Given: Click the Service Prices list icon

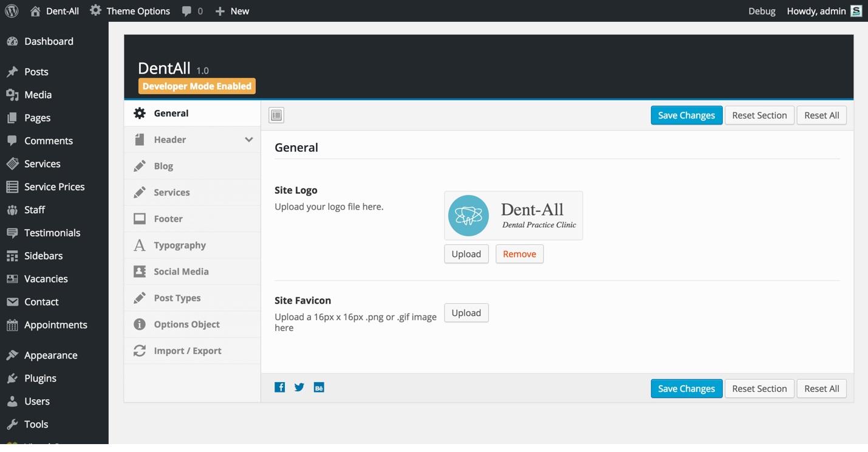Looking at the screenshot, I should click(x=12, y=187).
